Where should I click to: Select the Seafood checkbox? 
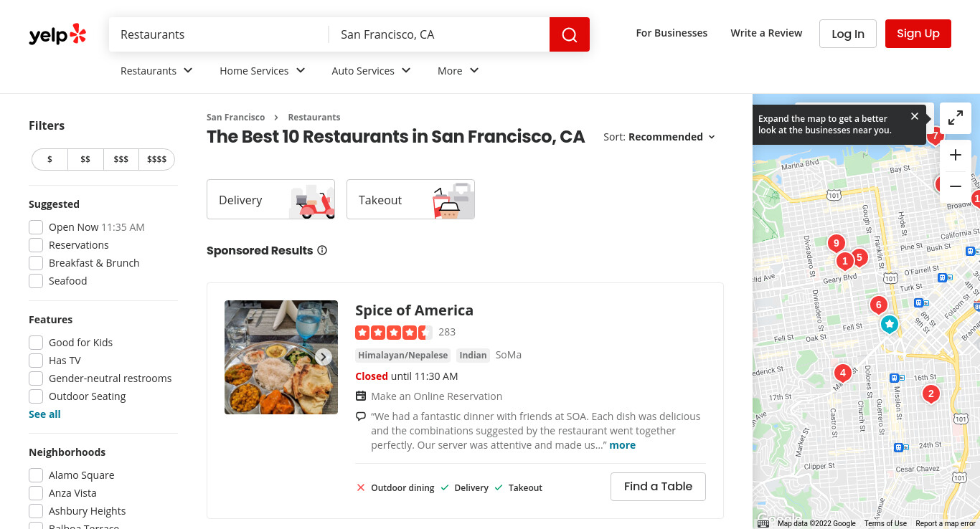click(x=36, y=281)
